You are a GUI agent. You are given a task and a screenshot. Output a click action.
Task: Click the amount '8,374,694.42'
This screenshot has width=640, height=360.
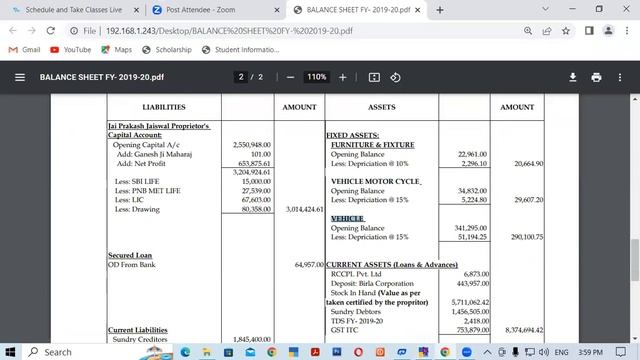click(x=524, y=330)
